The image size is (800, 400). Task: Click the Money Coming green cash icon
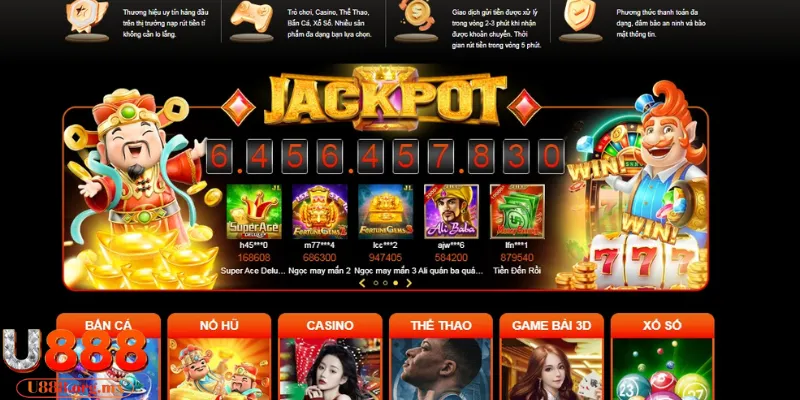pos(517,211)
